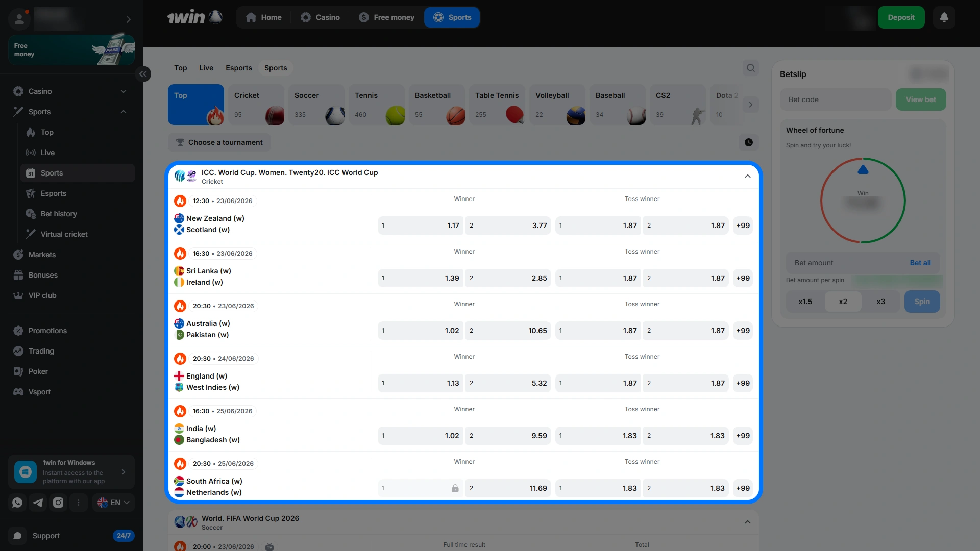Select x2 spin multiplier
Image resolution: width=980 pixels, height=551 pixels.
843,302
